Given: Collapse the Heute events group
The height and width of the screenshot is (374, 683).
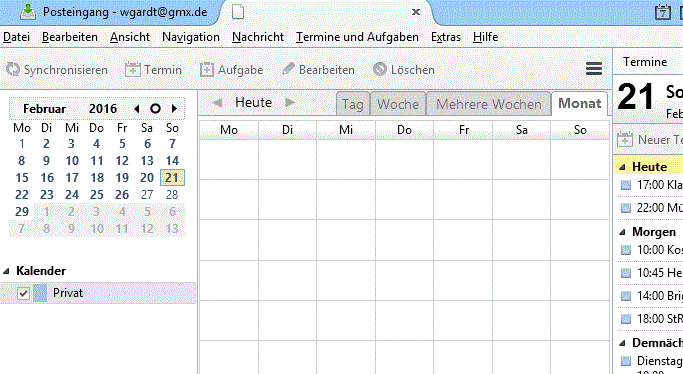Looking at the screenshot, I should [622, 167].
